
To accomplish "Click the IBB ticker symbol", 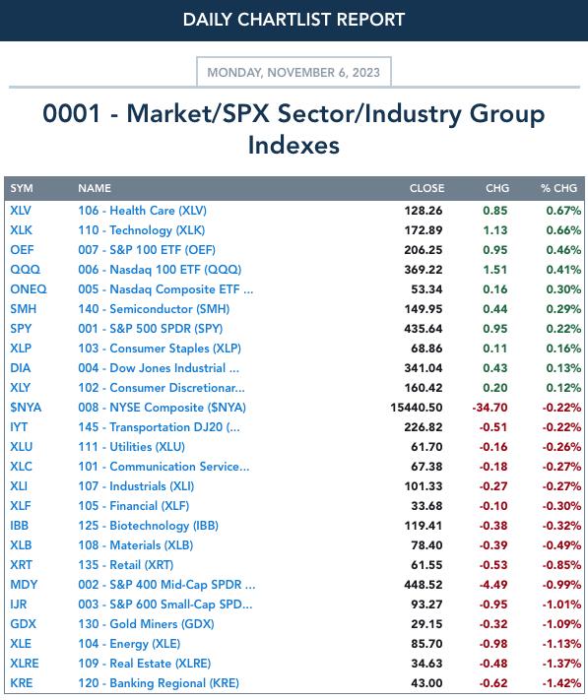I will click(x=19, y=525).
